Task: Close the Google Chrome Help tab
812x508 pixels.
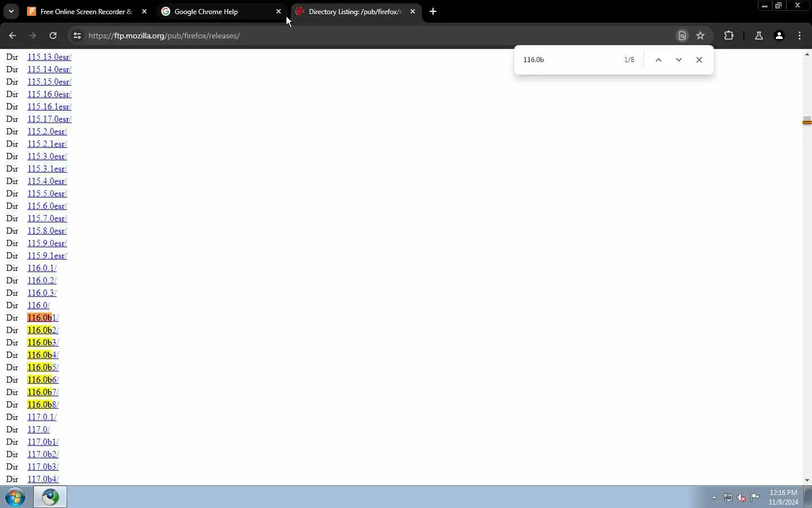Action: pyautogui.click(x=279, y=11)
